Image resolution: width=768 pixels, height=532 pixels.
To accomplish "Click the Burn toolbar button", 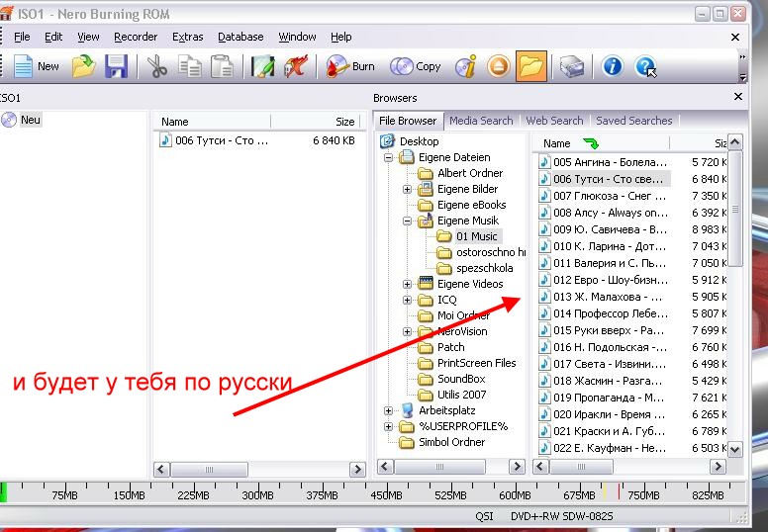I will click(350, 66).
